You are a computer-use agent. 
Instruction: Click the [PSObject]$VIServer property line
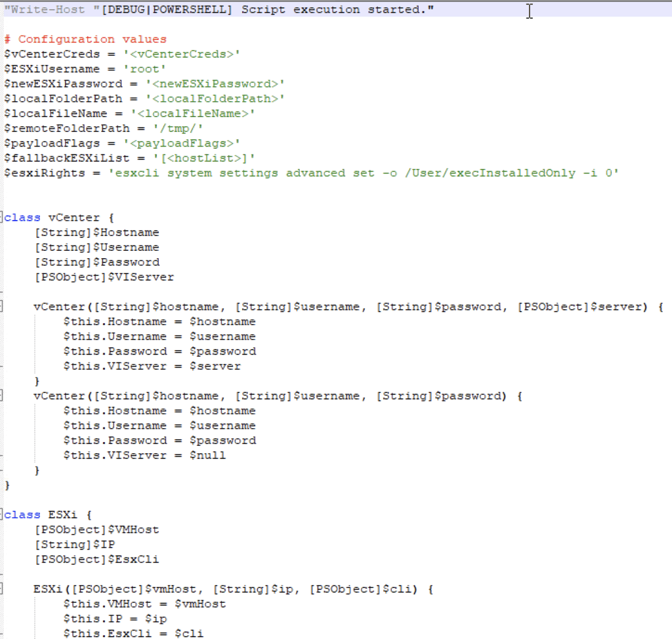pyautogui.click(x=104, y=277)
